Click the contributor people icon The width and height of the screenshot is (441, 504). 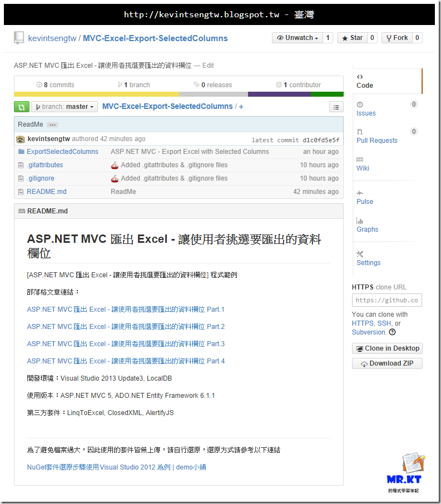click(x=279, y=84)
